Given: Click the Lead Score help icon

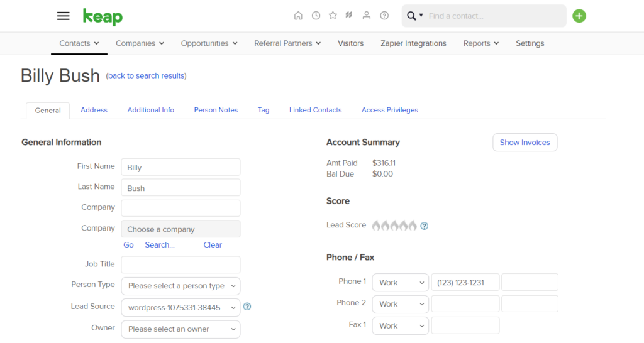Looking at the screenshot, I should [425, 226].
